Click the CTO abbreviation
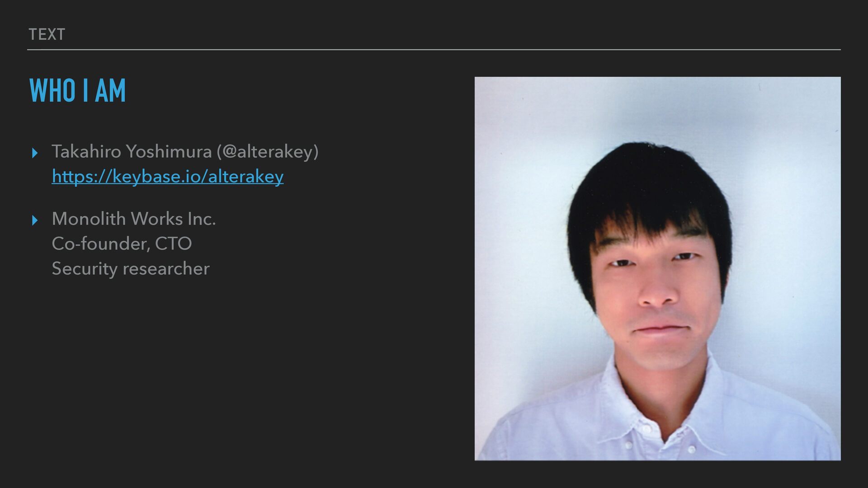 [173, 244]
